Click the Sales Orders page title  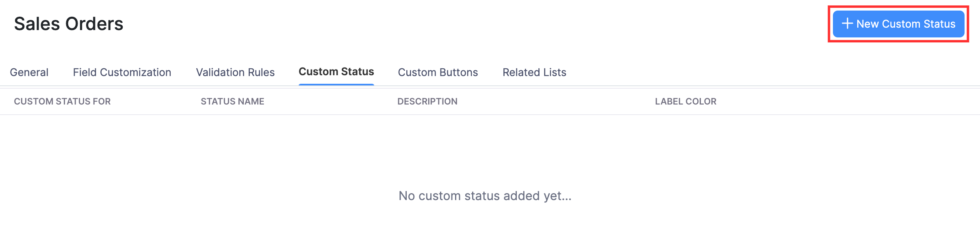(x=69, y=24)
